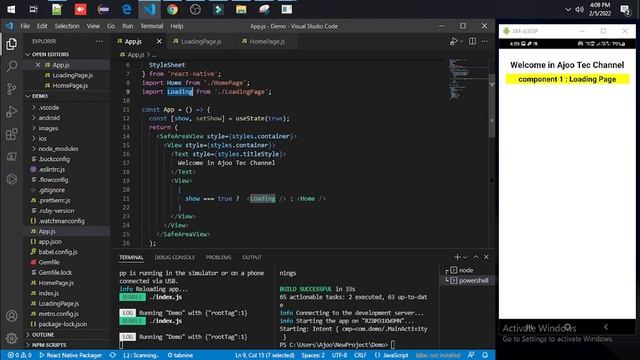Select the node terminal instance
The width and height of the screenshot is (640, 360).
(x=466, y=270)
